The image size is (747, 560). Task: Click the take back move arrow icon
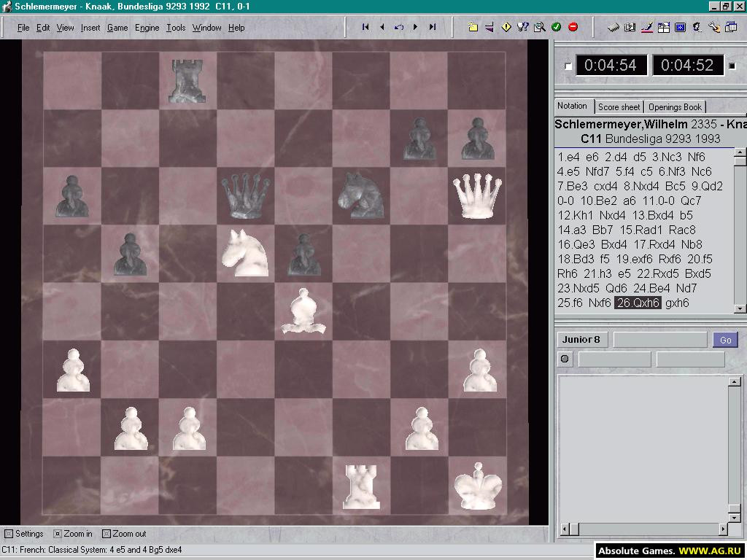[x=399, y=27]
